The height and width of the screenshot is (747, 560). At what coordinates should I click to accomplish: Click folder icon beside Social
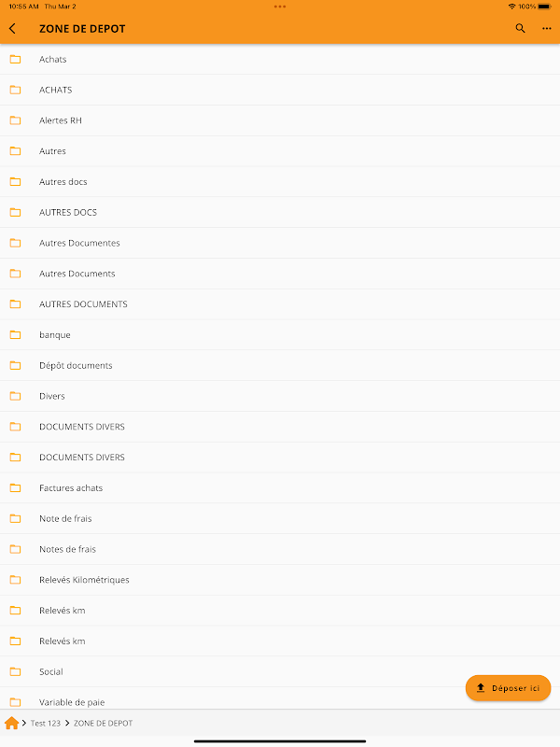click(x=15, y=671)
